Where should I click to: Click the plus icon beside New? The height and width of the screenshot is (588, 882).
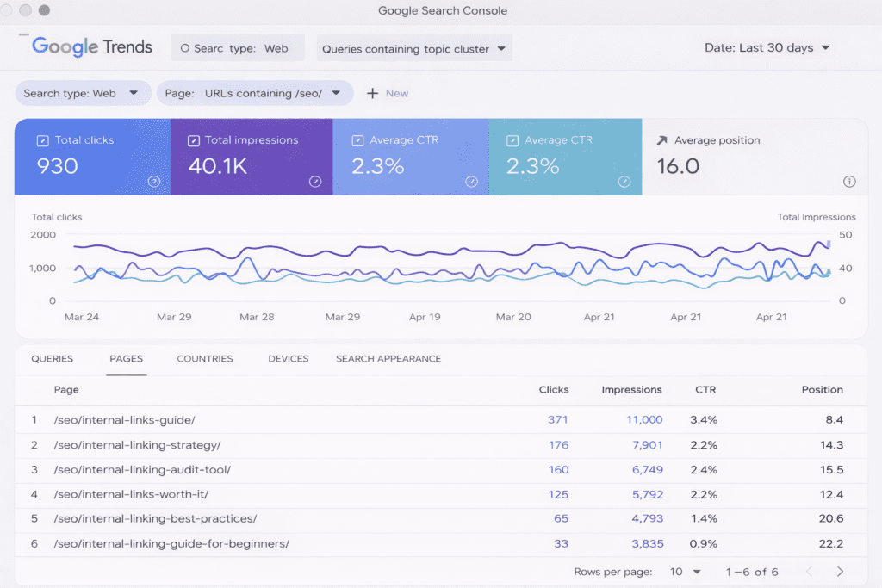click(x=373, y=93)
